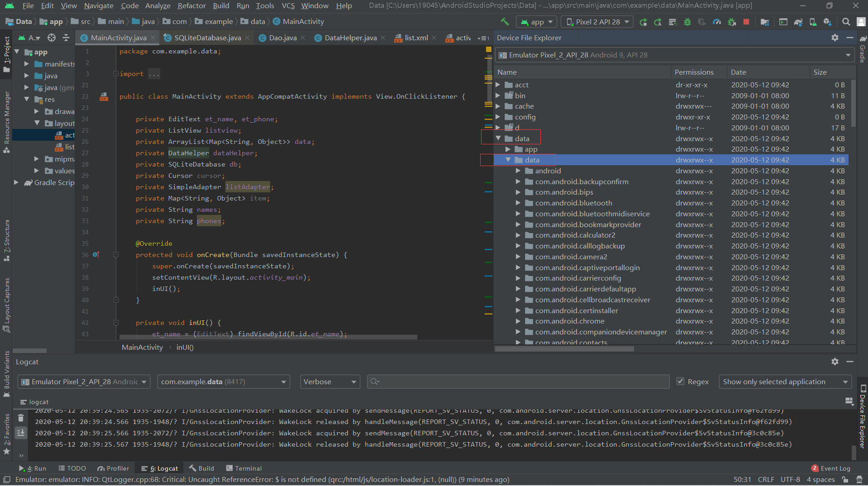The width and height of the screenshot is (868, 486).
Task: Clear logcat with the trash icon
Action: (x=21, y=418)
